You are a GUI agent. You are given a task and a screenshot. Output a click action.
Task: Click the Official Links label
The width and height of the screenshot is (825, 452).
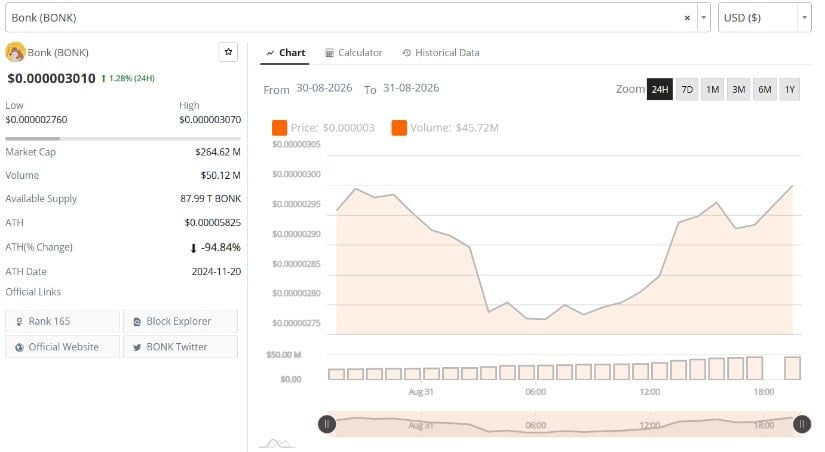33,292
